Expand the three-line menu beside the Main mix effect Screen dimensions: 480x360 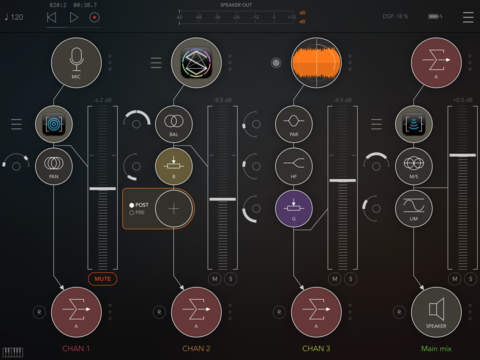pos(376,124)
